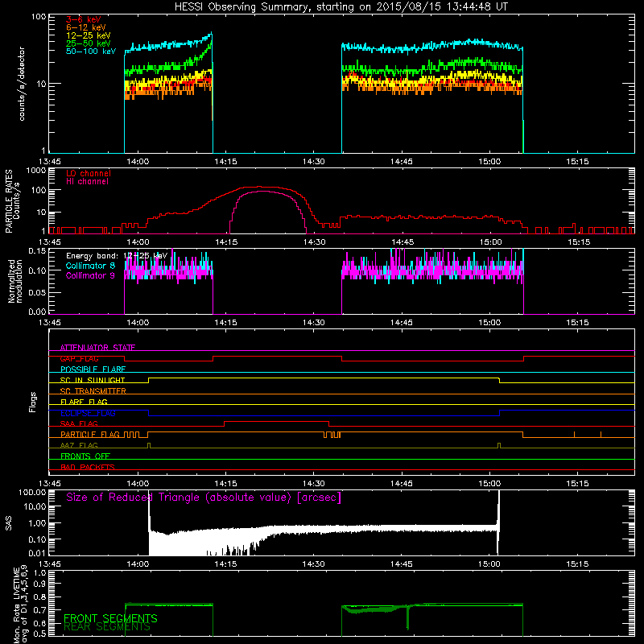Click the '1000' tick on the particle rates axis
This screenshot has height=644, width=644.
pyautogui.click(x=36, y=171)
